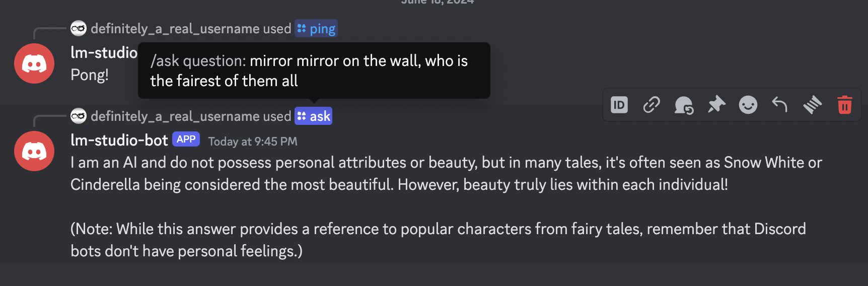Mark message unread via speech bubble icon
This screenshot has width=868, height=286.
pyautogui.click(x=684, y=105)
